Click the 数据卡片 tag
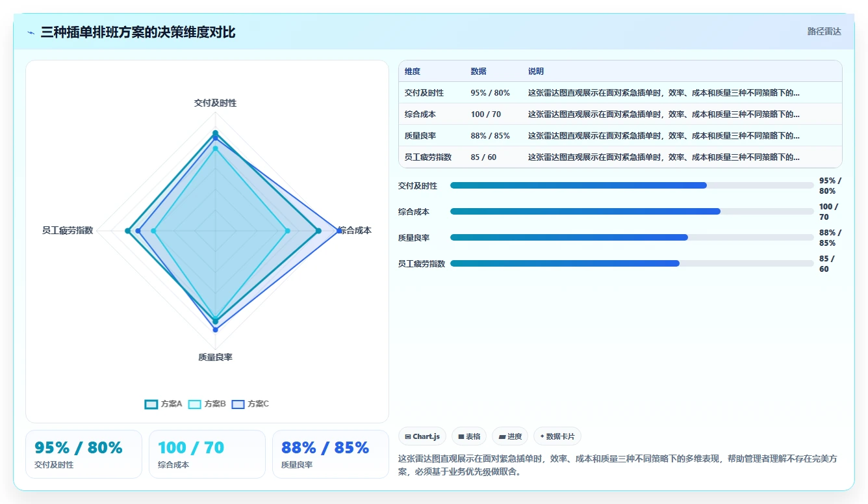Viewport: 868px width, 504px height. [557, 436]
